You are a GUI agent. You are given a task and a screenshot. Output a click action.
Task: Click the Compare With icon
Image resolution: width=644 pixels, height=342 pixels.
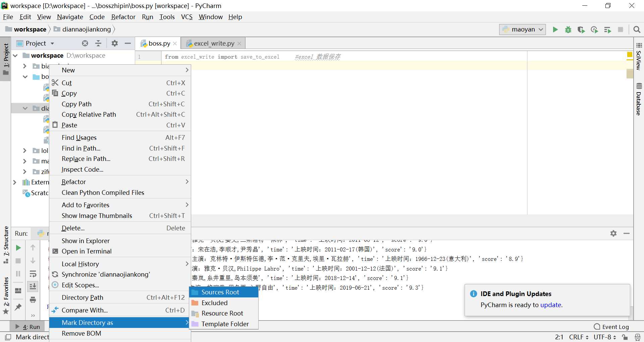[x=55, y=310]
